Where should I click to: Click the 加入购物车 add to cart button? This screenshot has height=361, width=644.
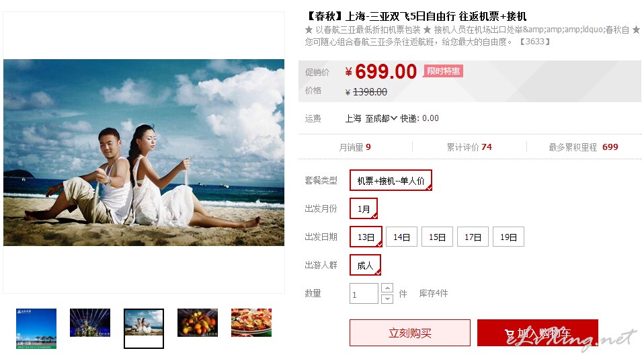click(538, 333)
